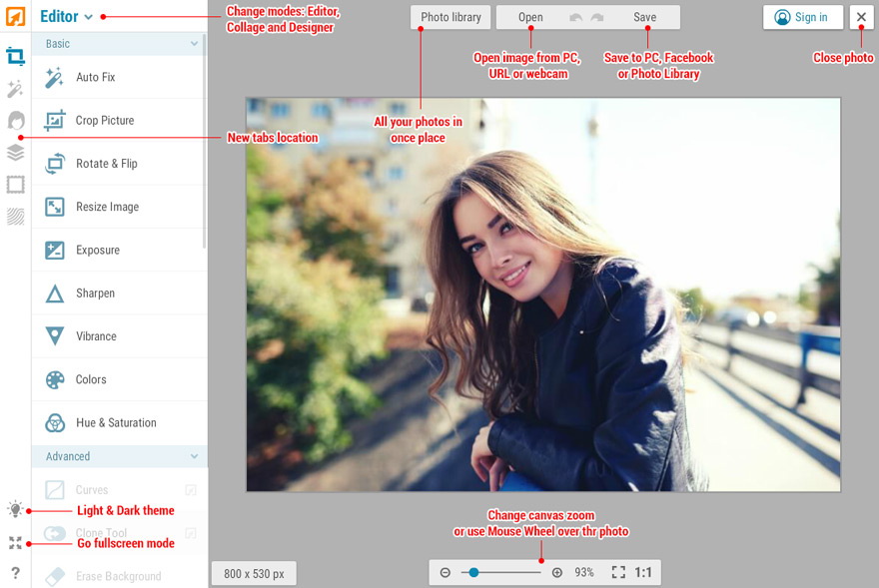Open the Photo library
This screenshot has height=588, width=879.
449,17
